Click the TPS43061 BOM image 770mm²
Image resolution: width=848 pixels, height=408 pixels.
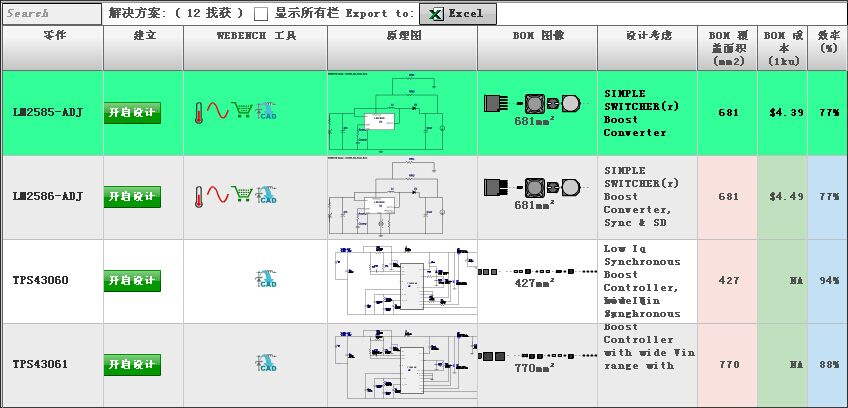coord(538,361)
